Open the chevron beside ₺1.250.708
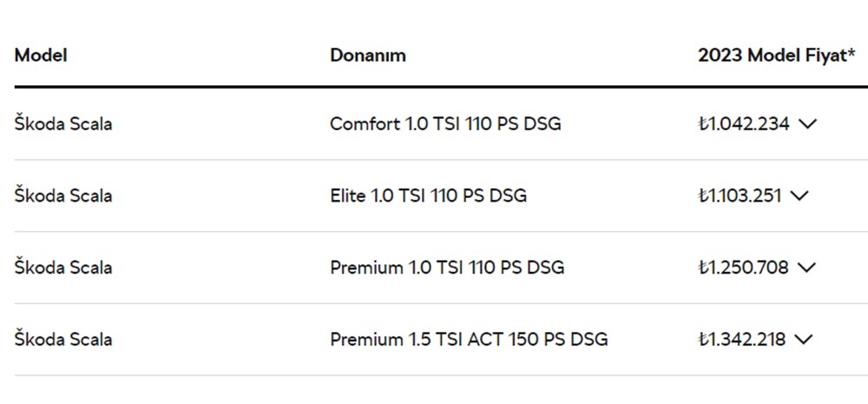Viewport: 868px width, 404px height. click(806, 268)
